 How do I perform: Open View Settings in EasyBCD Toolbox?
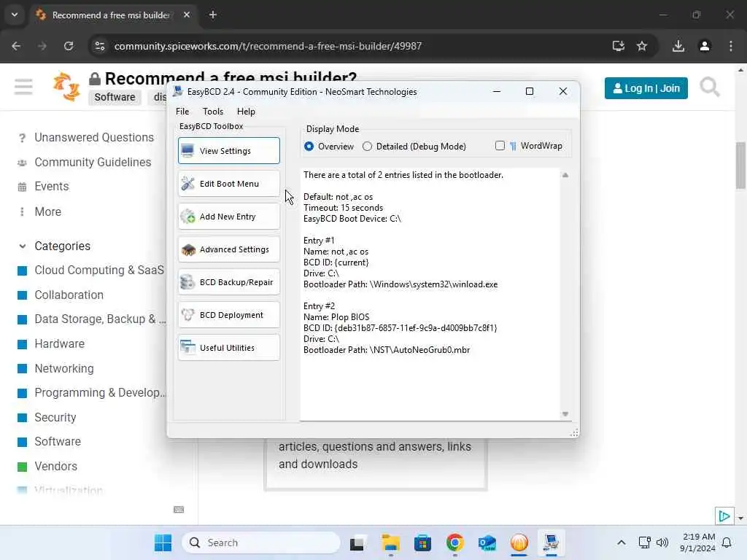pyautogui.click(x=228, y=150)
